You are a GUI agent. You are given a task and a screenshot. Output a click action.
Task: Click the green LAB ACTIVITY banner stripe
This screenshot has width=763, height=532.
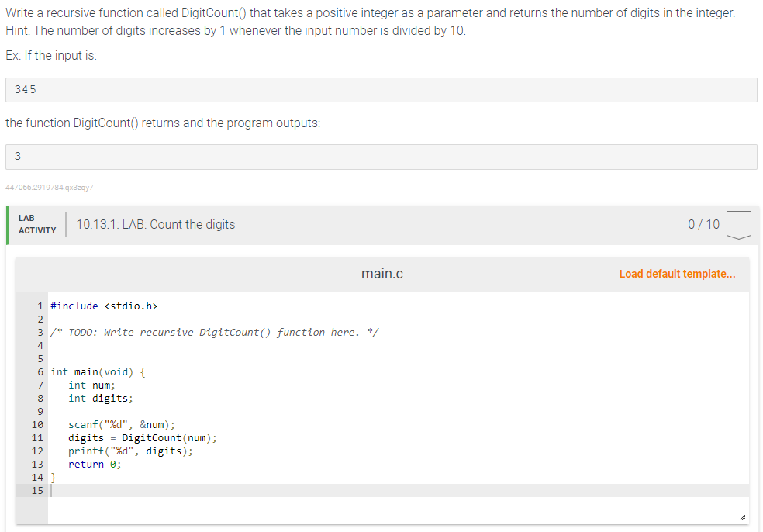[x=8, y=224]
